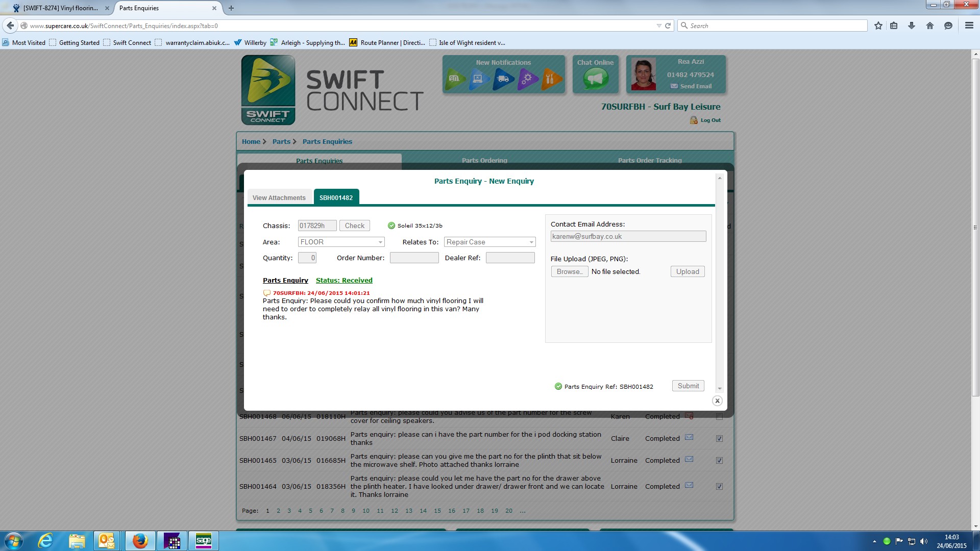Close the Parts Enquiry dialog
980x551 pixels.
[717, 401]
